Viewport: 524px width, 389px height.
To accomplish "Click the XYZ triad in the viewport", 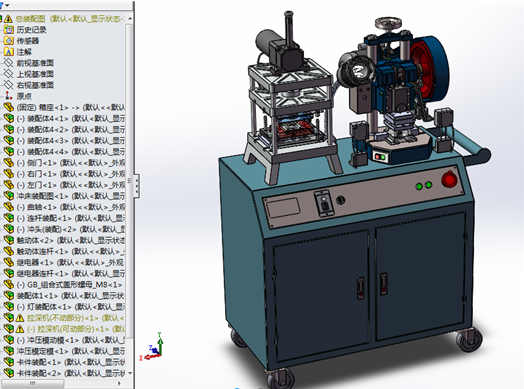I will 151,346.
